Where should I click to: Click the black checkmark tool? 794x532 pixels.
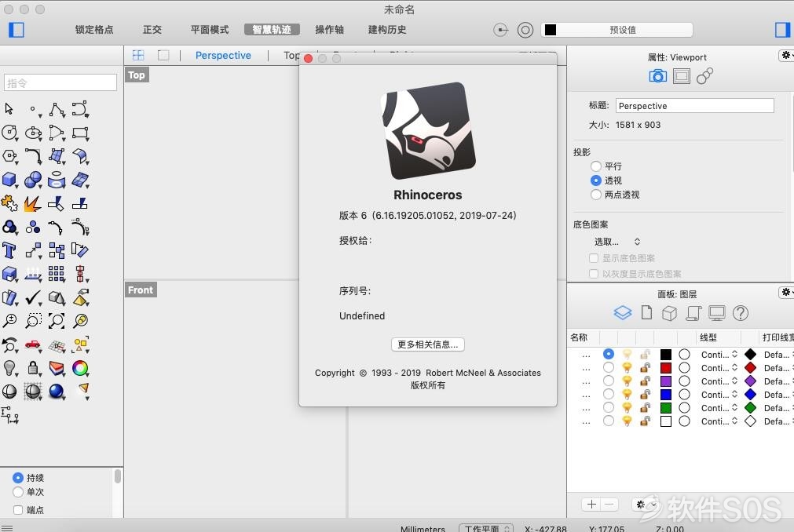pos(34,297)
